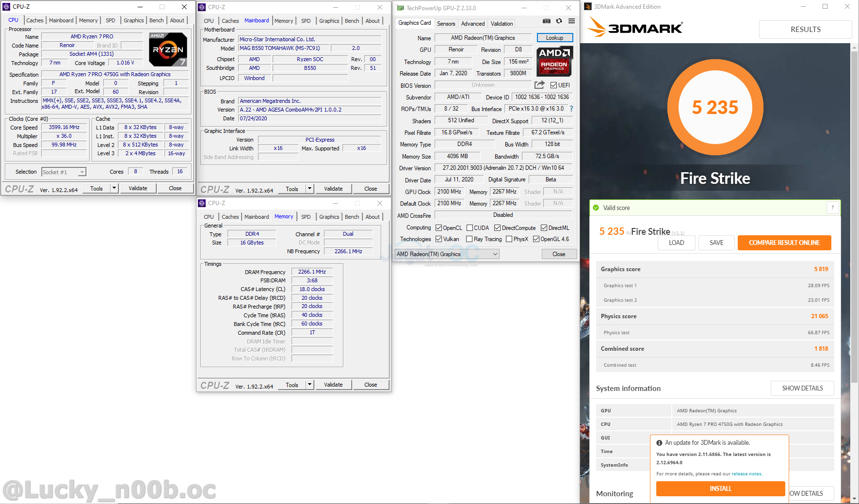Viewport: 859px width, 504px height.
Task: Click the CPU-Z Mainboard window title icon
Action: point(202,7)
